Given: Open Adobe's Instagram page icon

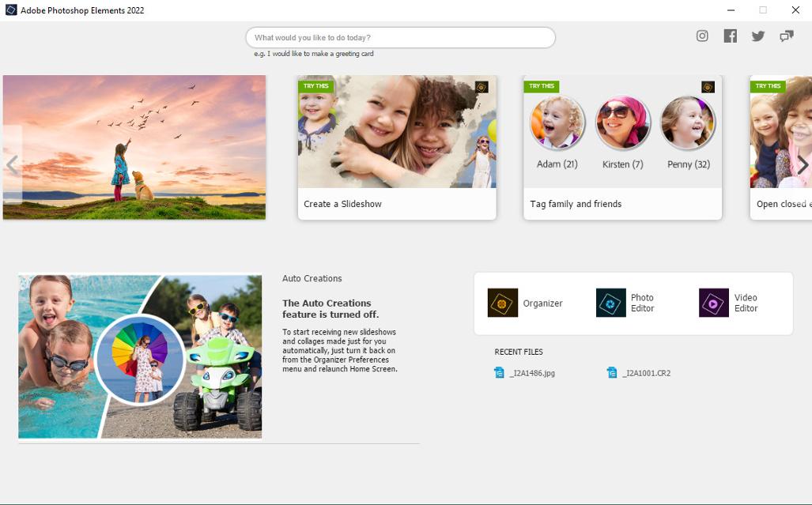Looking at the screenshot, I should pos(701,36).
